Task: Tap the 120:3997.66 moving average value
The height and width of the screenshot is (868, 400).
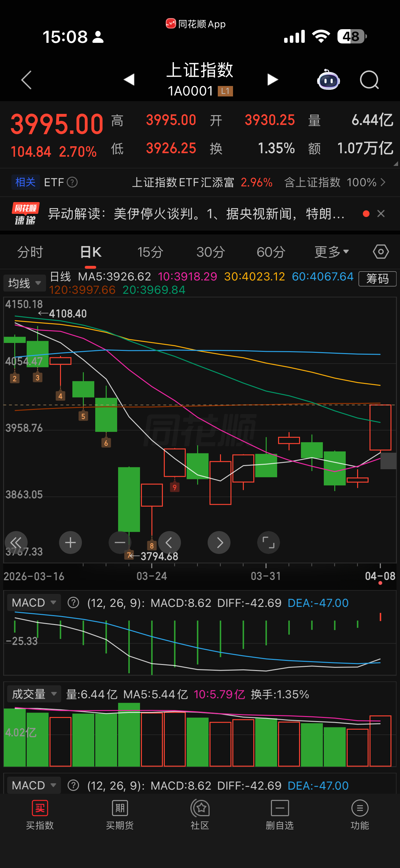Action: click(x=82, y=290)
